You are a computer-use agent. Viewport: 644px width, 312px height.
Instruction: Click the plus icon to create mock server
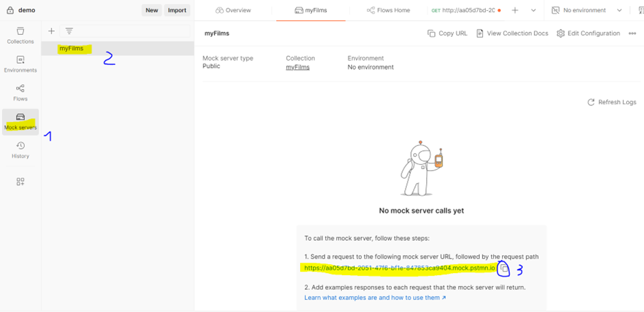pyautogui.click(x=51, y=31)
